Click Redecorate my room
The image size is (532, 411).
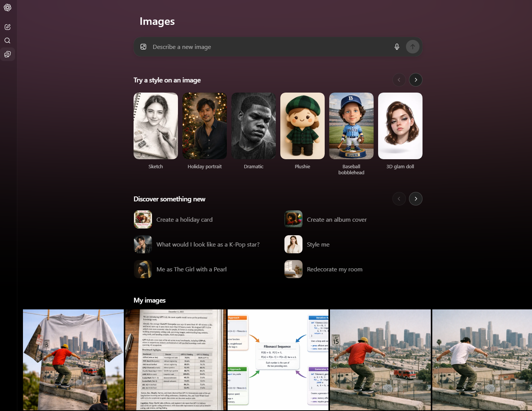(x=334, y=269)
